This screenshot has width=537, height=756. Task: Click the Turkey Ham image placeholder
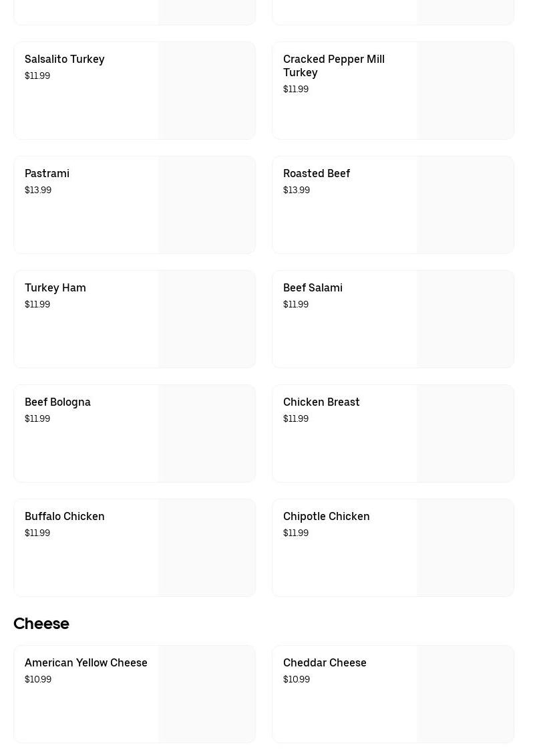click(207, 320)
